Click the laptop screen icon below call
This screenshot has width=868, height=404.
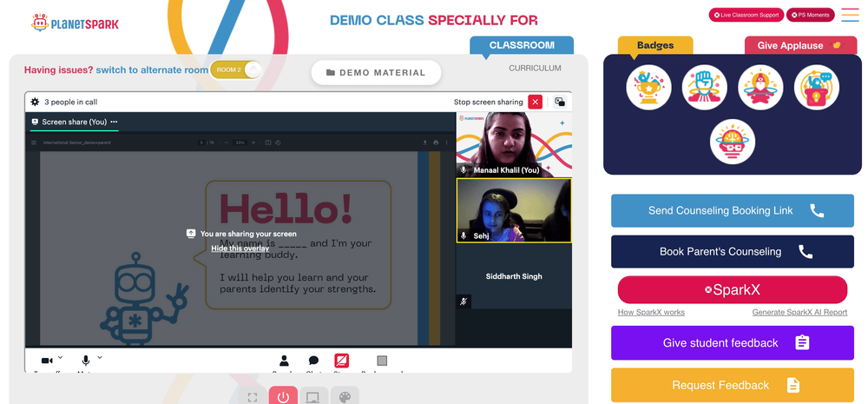pos(313,397)
